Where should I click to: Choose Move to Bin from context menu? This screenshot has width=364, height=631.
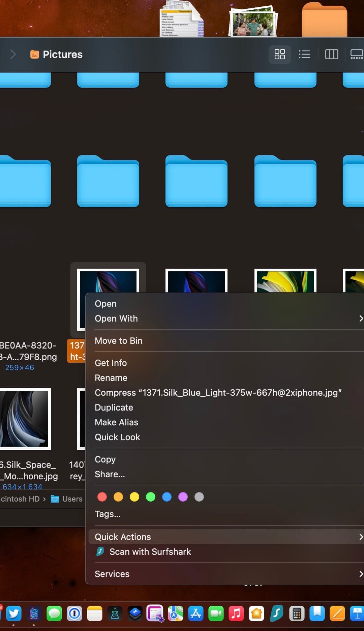click(119, 341)
